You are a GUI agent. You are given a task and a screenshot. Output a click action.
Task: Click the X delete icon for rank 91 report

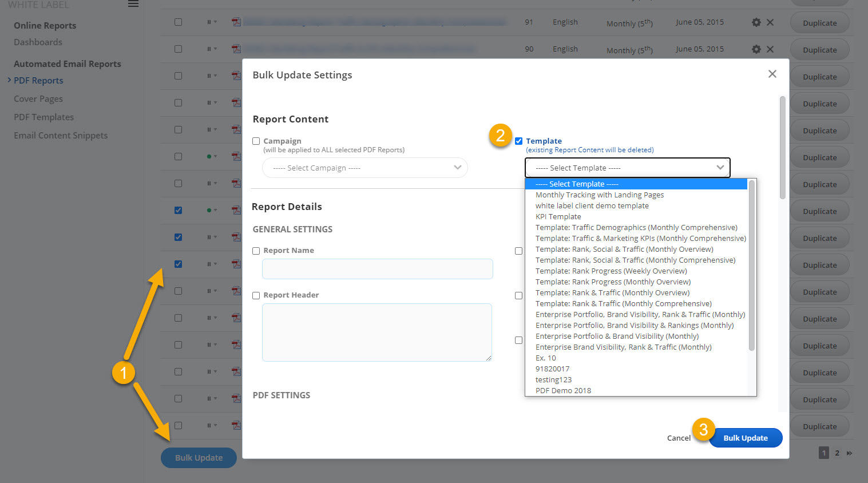pyautogui.click(x=770, y=22)
